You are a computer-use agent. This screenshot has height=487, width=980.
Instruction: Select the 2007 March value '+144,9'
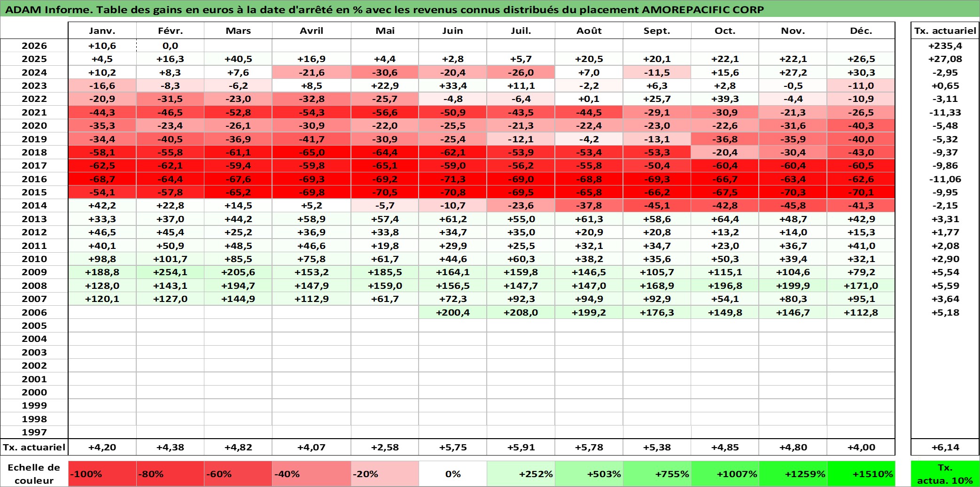(238, 299)
